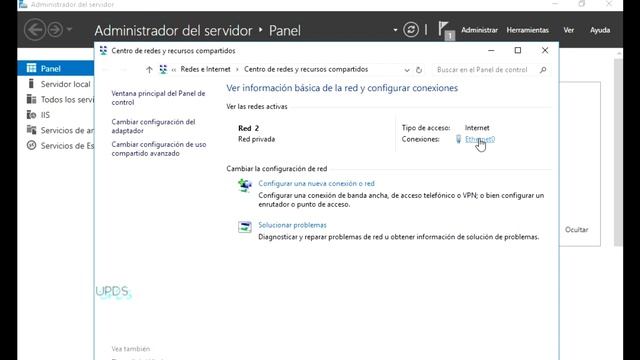Click the search magnifier icon
This screenshot has width=640, height=360.
click(x=543, y=70)
